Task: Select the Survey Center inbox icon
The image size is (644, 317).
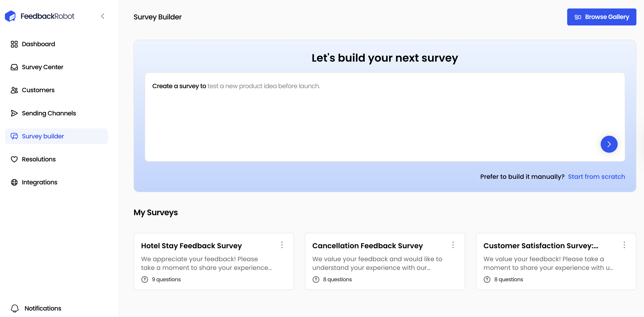Action: 14,67
